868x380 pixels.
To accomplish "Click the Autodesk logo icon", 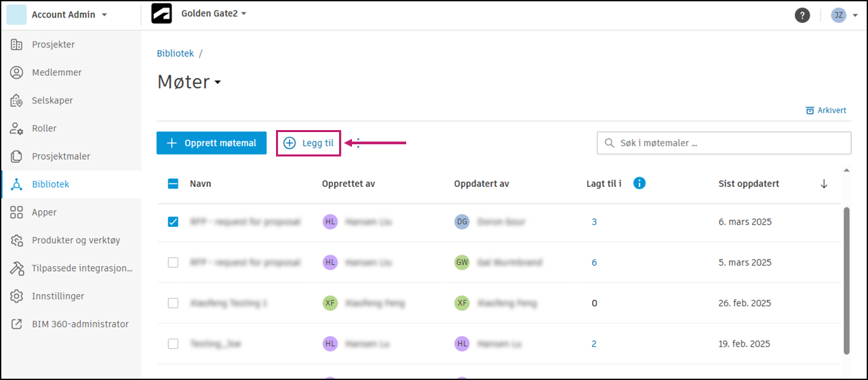I will [x=161, y=14].
